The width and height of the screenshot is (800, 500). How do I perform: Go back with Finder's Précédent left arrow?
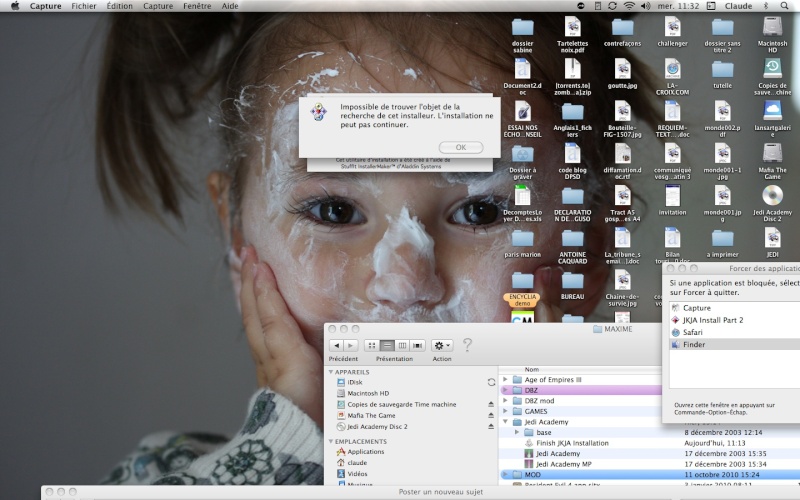pos(336,345)
